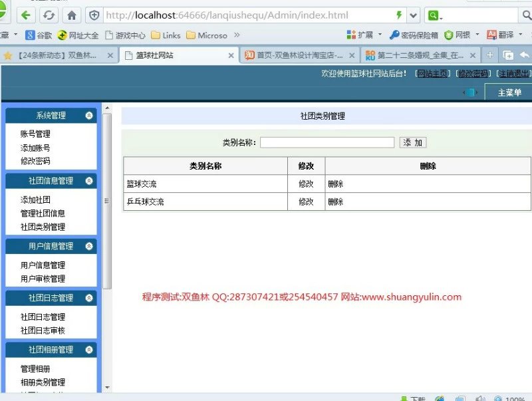Switch to the 首页-双鱼林设计淘宝店 tab
Image resolution: width=532 pixels, height=401 pixels.
coord(300,55)
